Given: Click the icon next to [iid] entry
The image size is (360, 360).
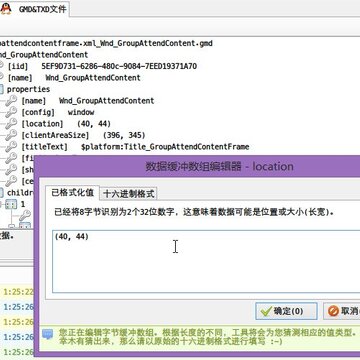Looking at the screenshot, I should [x=1, y=66].
